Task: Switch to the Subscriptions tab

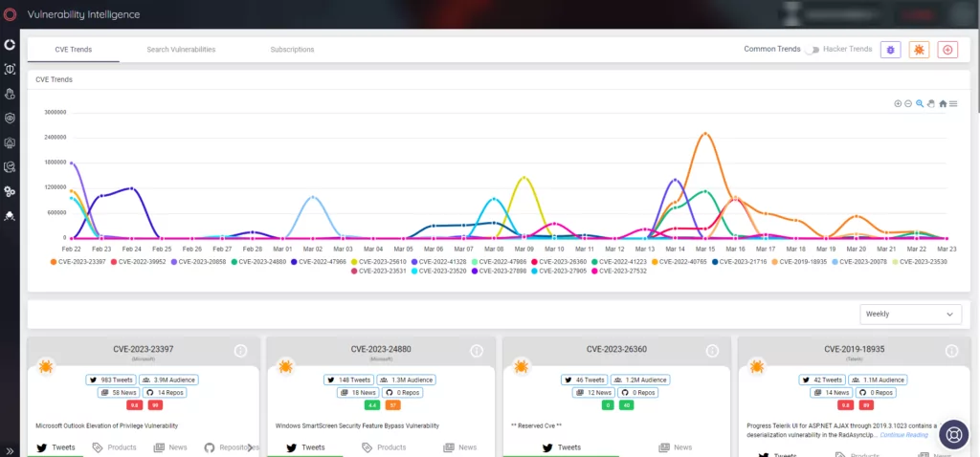Action: click(292, 50)
